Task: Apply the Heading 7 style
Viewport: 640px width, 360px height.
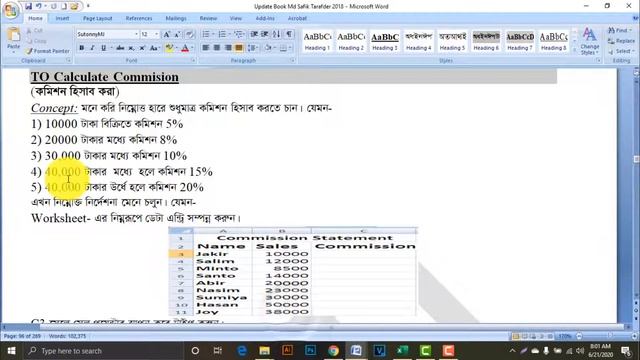Action: (520, 41)
